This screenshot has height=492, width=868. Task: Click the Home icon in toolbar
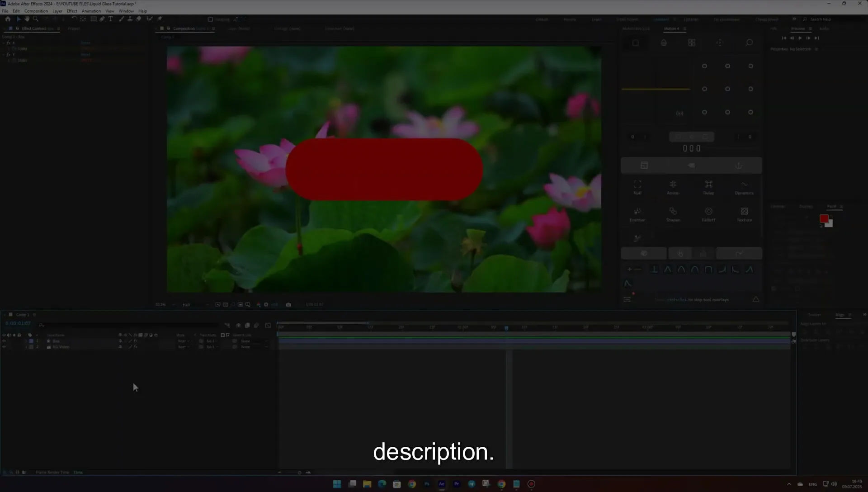(x=8, y=19)
